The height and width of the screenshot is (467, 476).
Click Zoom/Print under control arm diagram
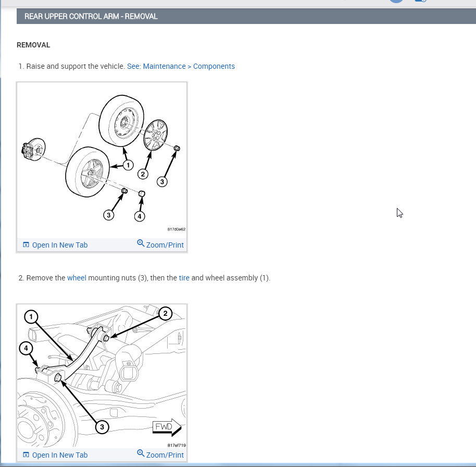click(160, 454)
